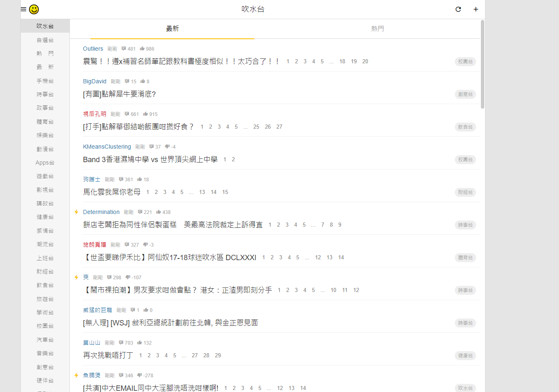Open 手機台 from the sidebar
Screen dimensions: 559x392
coord(45,81)
